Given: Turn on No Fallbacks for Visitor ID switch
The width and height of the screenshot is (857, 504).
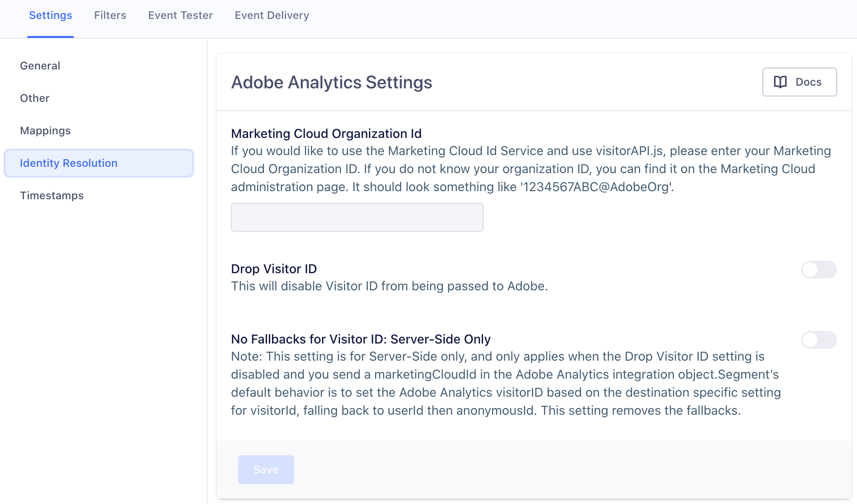Looking at the screenshot, I should (819, 340).
